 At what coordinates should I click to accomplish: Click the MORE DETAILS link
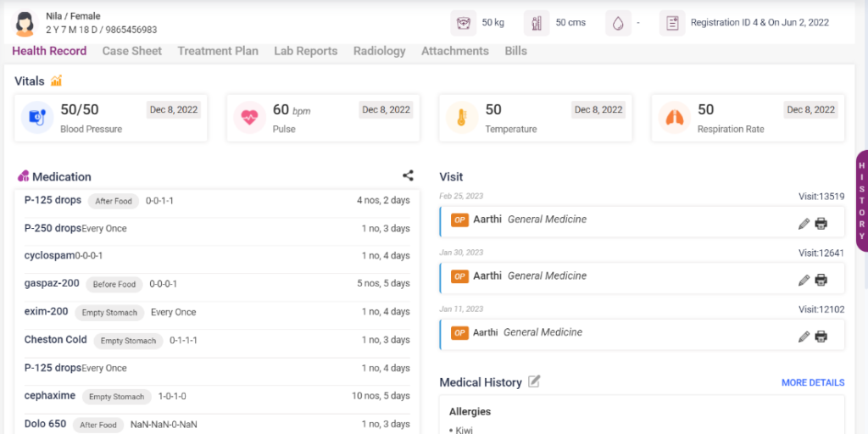pyautogui.click(x=812, y=383)
